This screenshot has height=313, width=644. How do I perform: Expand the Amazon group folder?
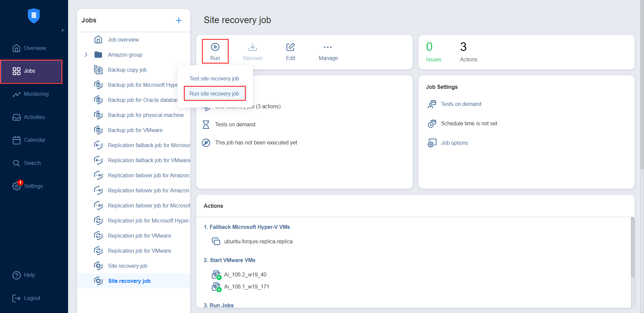click(86, 55)
